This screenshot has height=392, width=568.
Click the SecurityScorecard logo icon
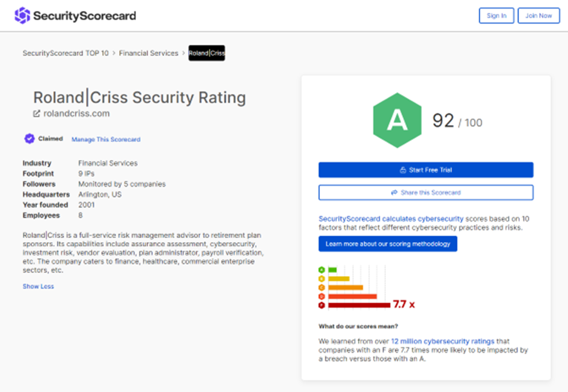point(22,16)
